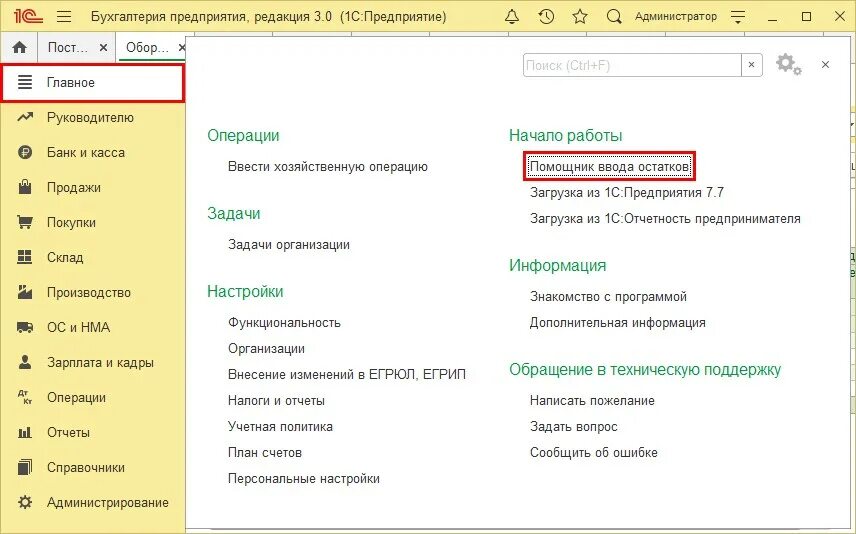856x534 pixels.
Task: Click Написать пожелание
Action: point(592,401)
